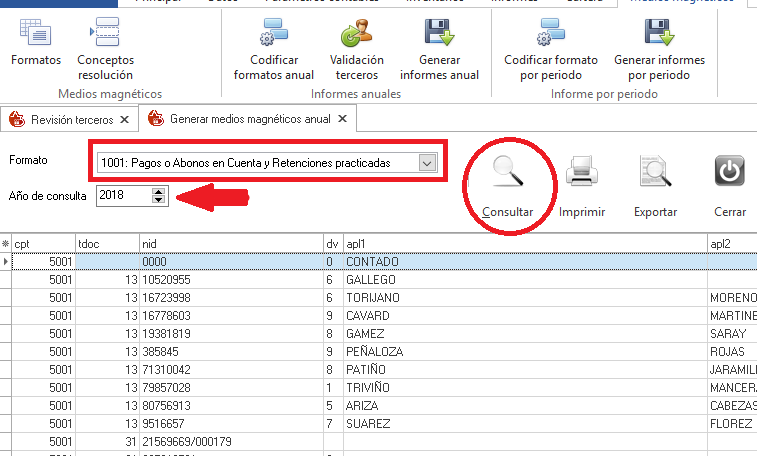
Task: Close the Revisión terceros tab
Action: click(x=124, y=119)
